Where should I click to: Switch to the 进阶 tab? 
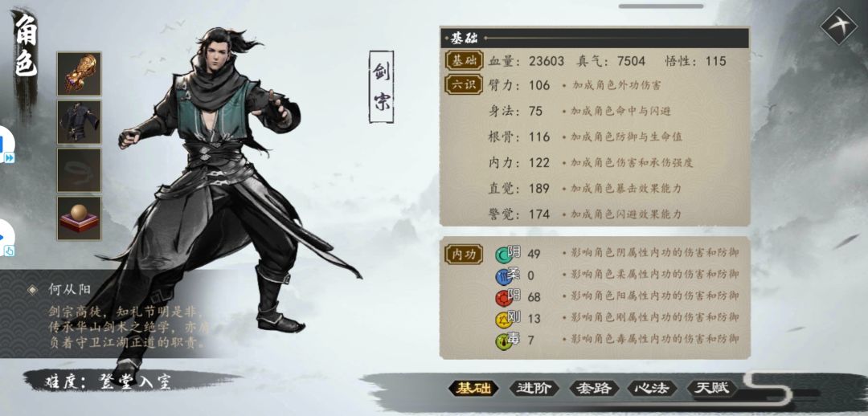534,389
